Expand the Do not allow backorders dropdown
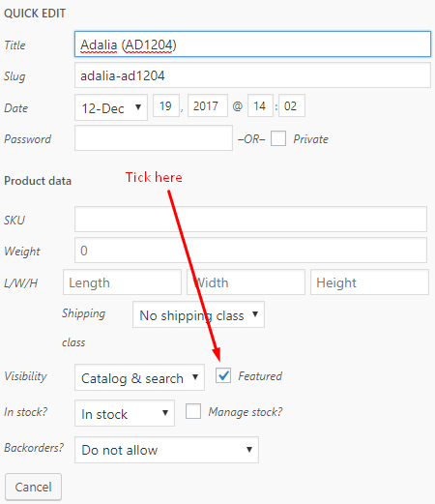 pos(166,450)
